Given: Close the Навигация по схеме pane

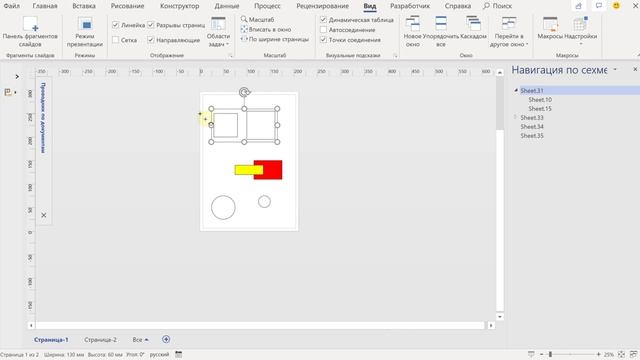Looking at the screenshot, I should click(635, 69).
